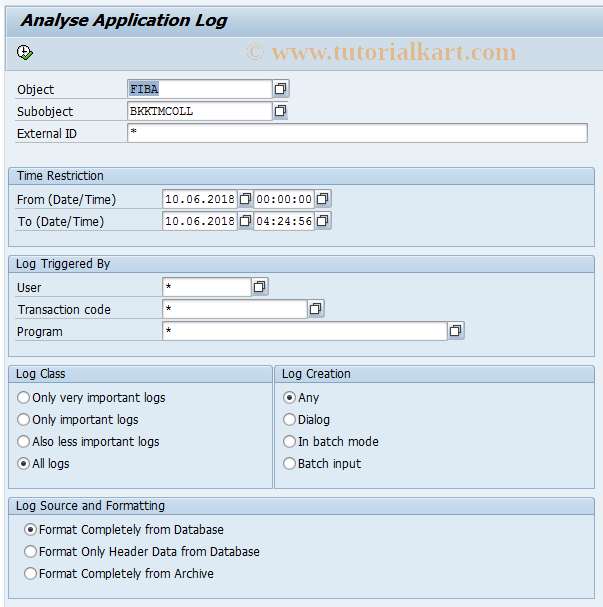
Task: Open multiple selection for Object field
Action: point(281,89)
